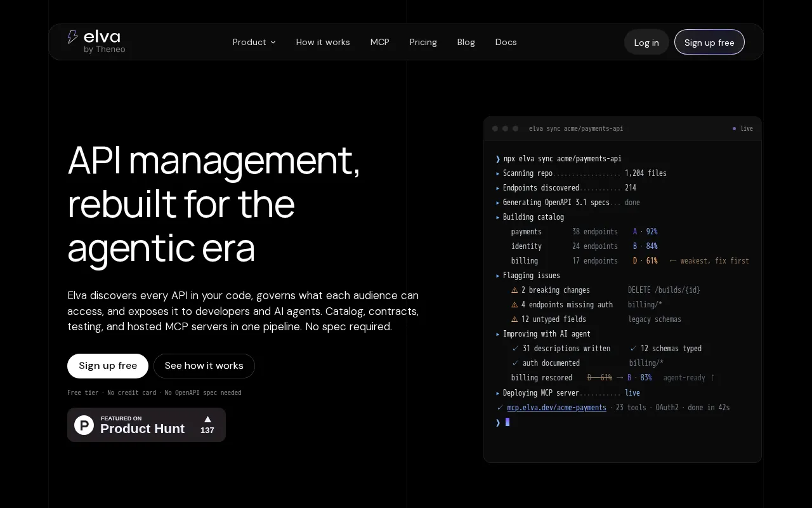Viewport: 812px width, 508px height.
Task: Click the Product Hunt P logo icon
Action: [84, 425]
